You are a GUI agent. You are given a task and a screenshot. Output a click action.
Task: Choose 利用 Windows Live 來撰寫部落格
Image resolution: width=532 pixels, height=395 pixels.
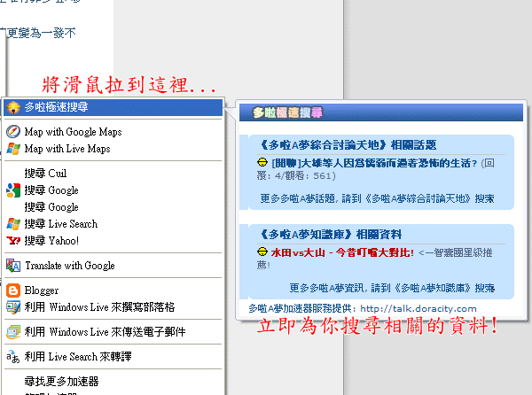pos(113,307)
